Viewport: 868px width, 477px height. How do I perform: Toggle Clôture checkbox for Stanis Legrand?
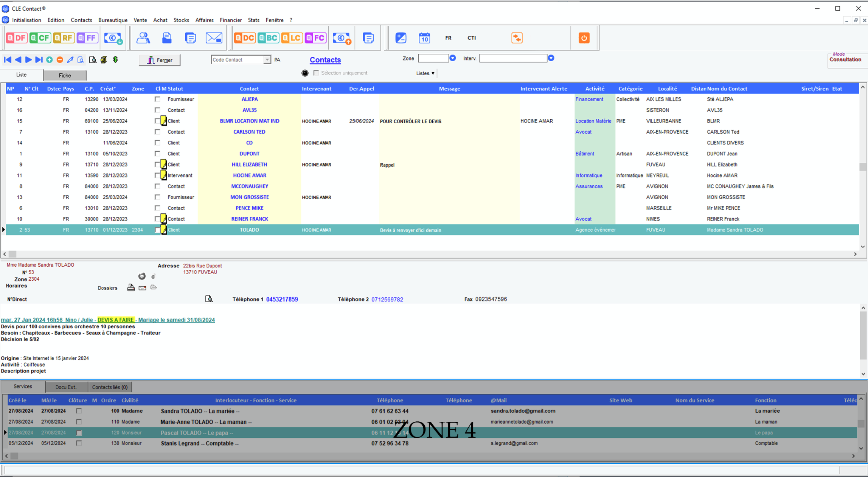pos(79,443)
